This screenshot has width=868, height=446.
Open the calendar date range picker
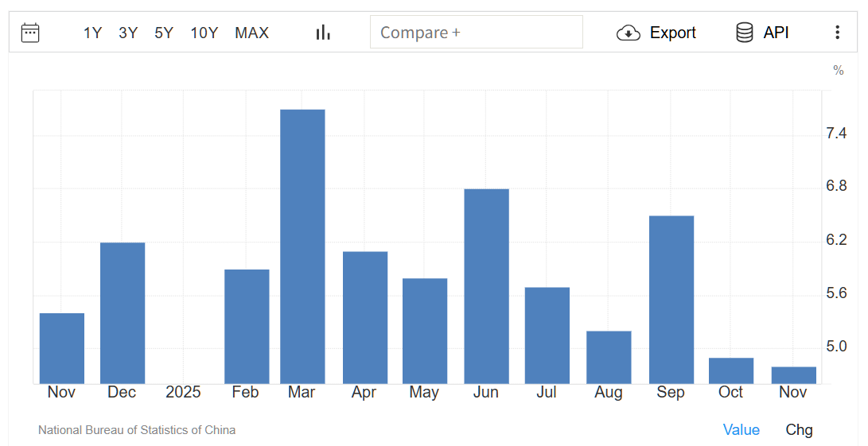tap(30, 33)
